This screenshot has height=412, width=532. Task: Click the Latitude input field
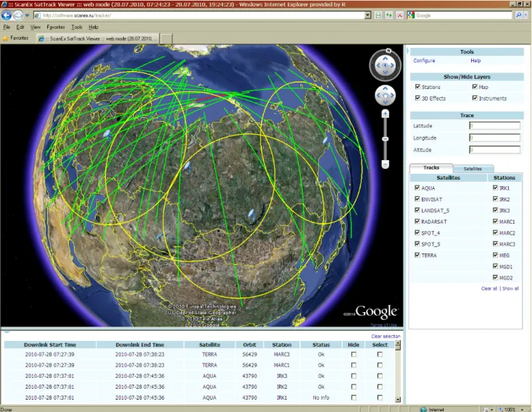(x=494, y=126)
